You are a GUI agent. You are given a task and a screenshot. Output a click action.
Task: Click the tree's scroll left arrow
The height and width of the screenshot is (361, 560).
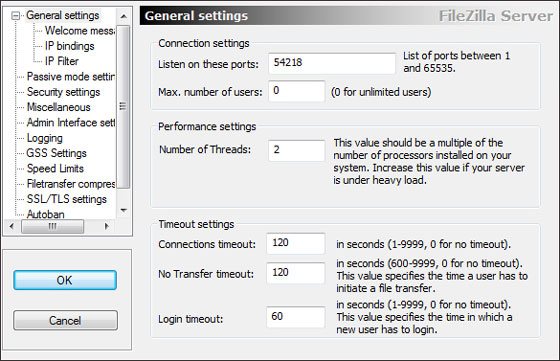(11, 226)
